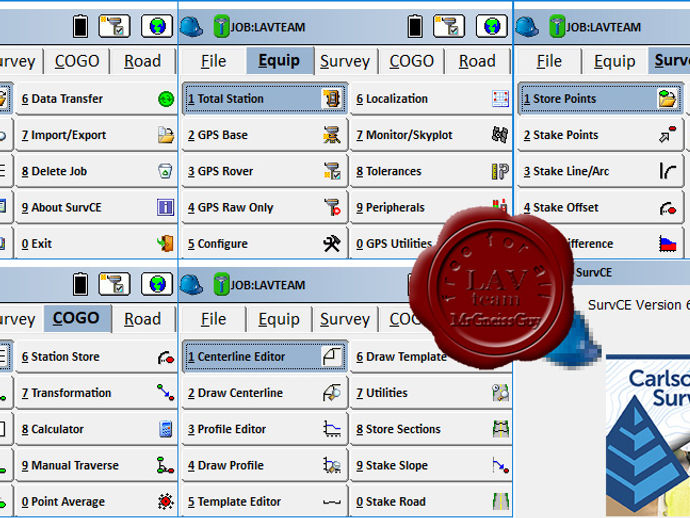Click the blue hard hat beside JOB:LAVTEAM above Equip
690x518 pixels.
click(192, 27)
